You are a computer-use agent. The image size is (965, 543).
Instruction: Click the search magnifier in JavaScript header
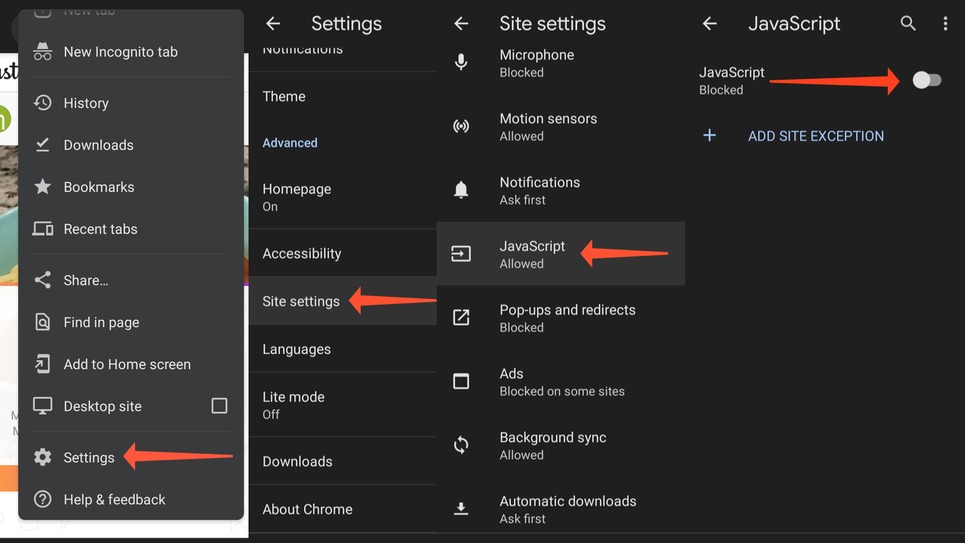coord(907,23)
